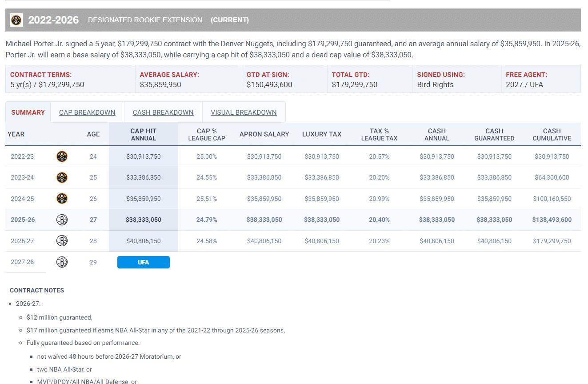Click the 2026-27 year cell
Screen dimensions: 588x384
coord(22,241)
